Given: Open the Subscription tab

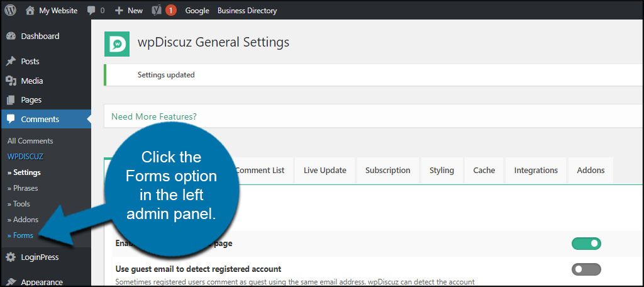Looking at the screenshot, I should point(387,171).
